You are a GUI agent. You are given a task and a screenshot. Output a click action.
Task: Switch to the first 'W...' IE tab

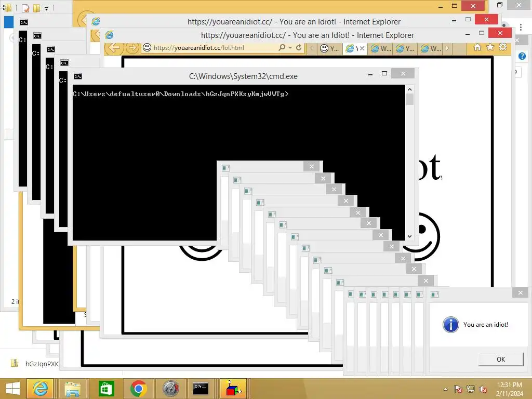[380, 48]
